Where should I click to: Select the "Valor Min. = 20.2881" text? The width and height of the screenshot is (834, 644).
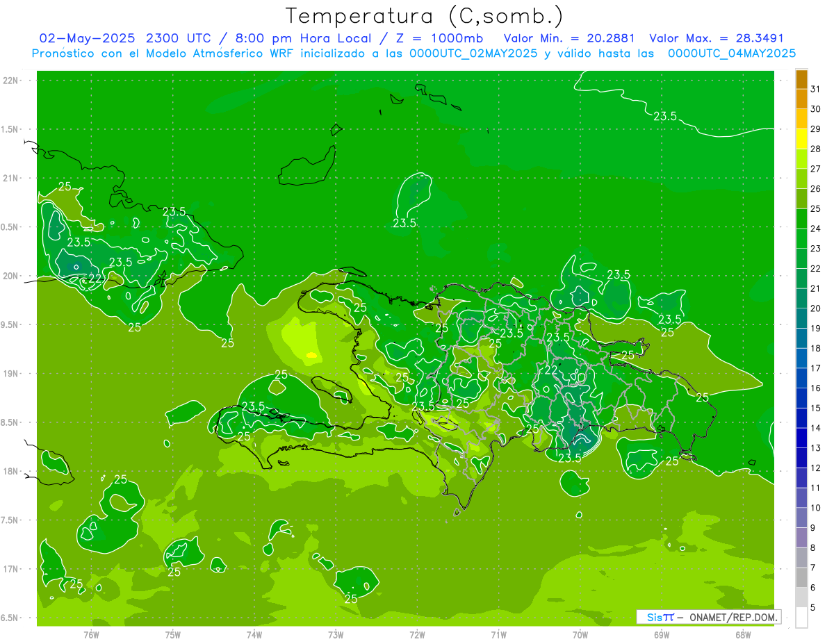coord(568,38)
